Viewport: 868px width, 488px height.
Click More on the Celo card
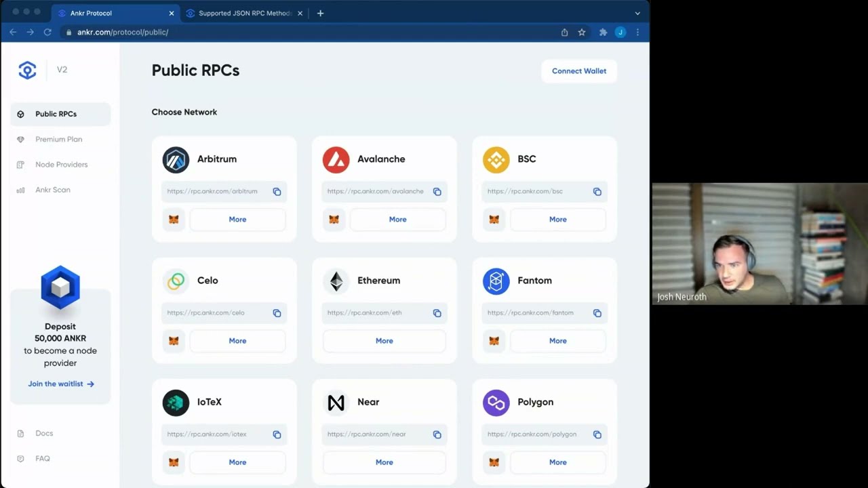coord(237,341)
